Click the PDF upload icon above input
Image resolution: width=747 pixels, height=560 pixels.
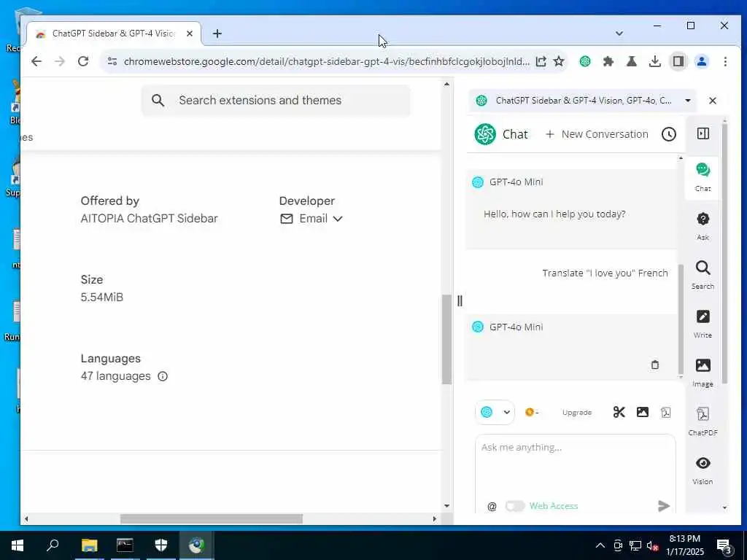coord(665,413)
